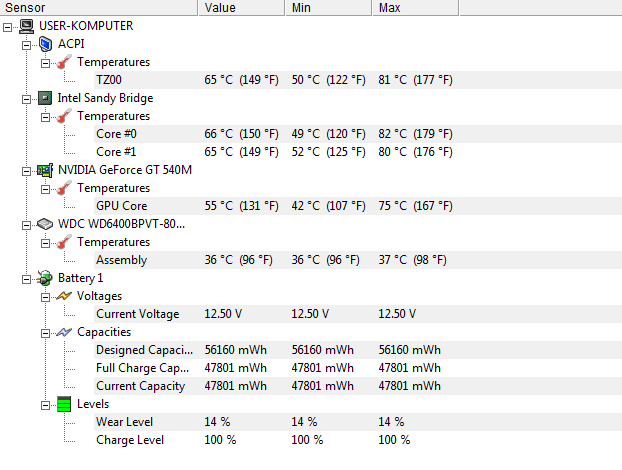Click Core #0 value 66 °C
Image resolution: width=622 pixels, height=470 pixels.
[241, 134]
